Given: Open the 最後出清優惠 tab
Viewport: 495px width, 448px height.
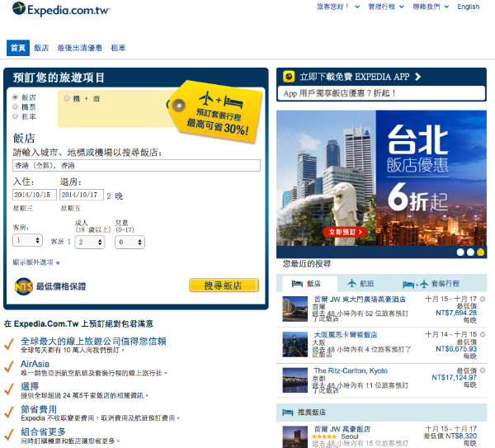Looking at the screenshot, I should click(79, 48).
